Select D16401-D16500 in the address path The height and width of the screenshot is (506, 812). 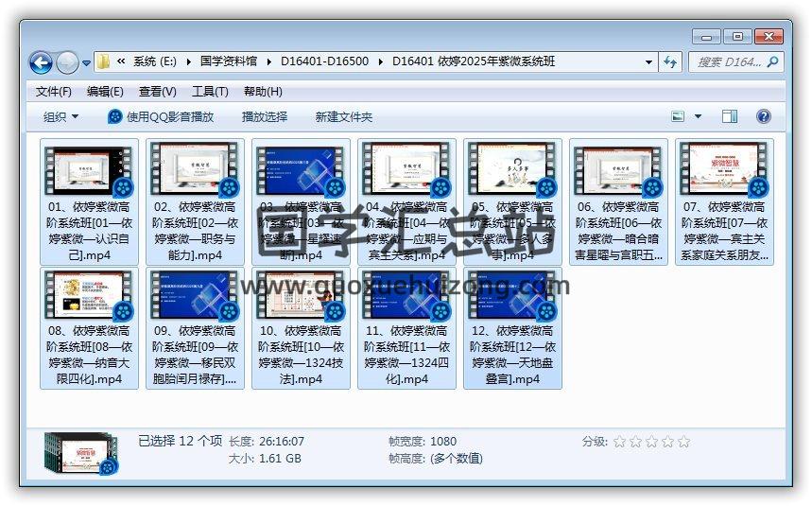click(324, 61)
